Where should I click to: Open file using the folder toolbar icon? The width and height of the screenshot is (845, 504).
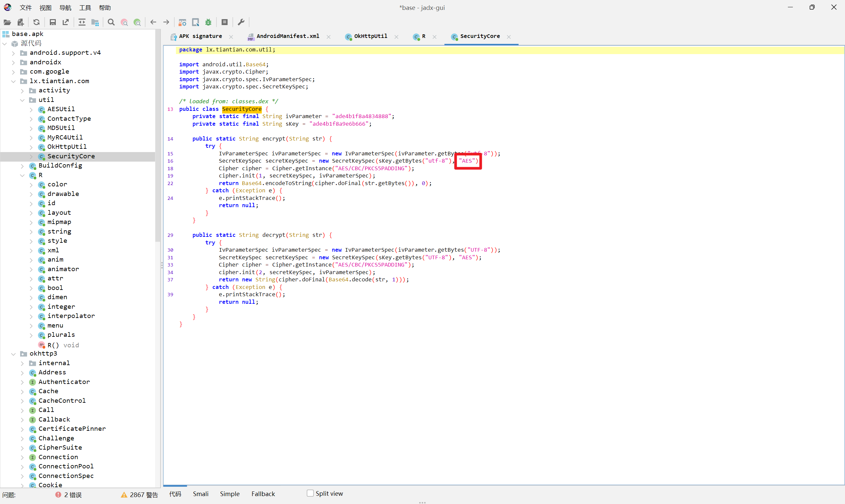7,22
